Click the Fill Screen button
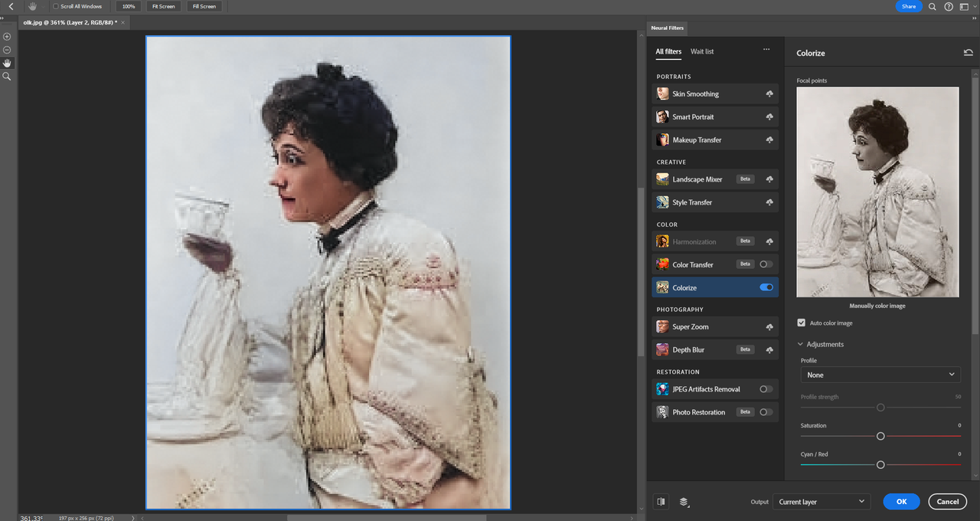This screenshot has height=521, width=980. click(204, 6)
